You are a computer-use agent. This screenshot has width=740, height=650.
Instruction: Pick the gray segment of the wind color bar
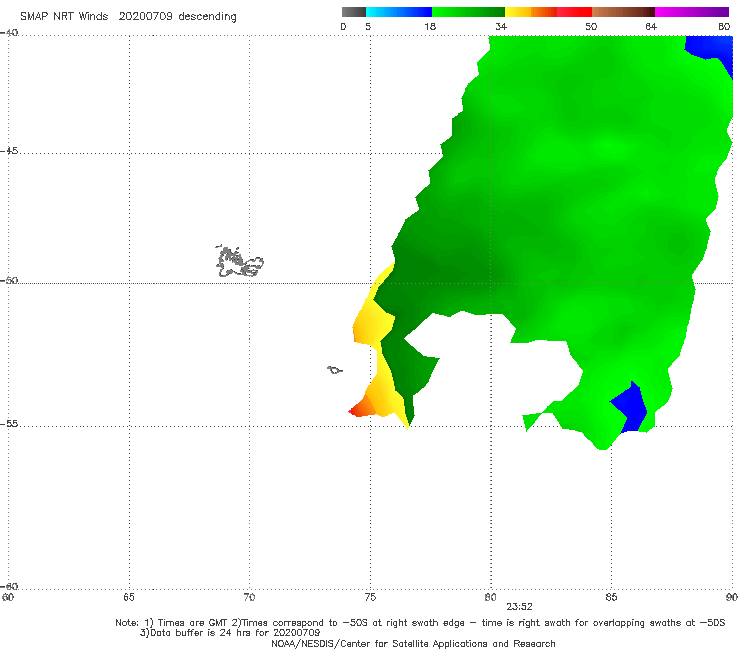click(x=354, y=12)
